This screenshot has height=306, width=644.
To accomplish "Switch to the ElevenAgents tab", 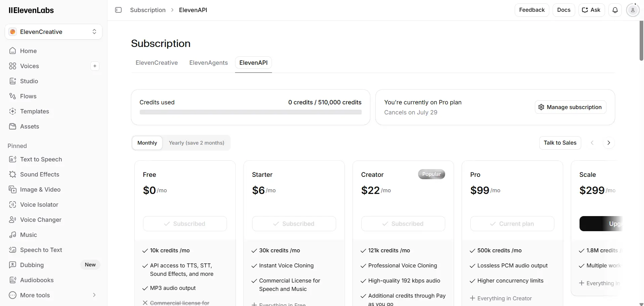I will click(209, 63).
